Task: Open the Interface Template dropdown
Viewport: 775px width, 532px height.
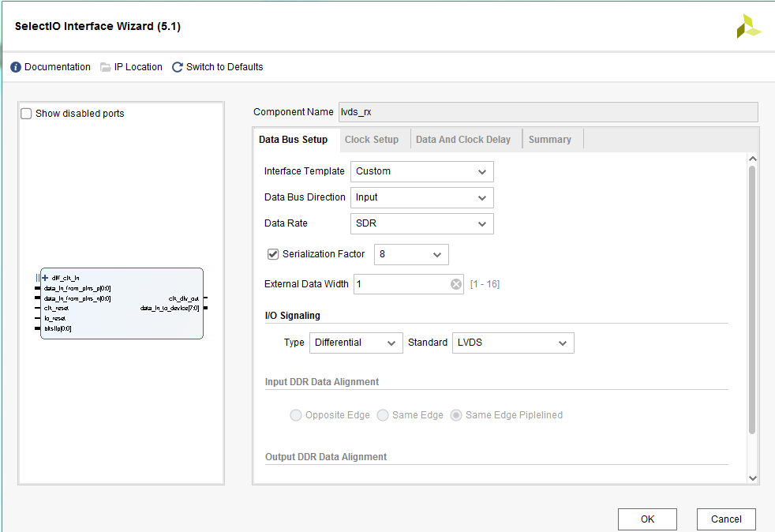Action: (421, 171)
